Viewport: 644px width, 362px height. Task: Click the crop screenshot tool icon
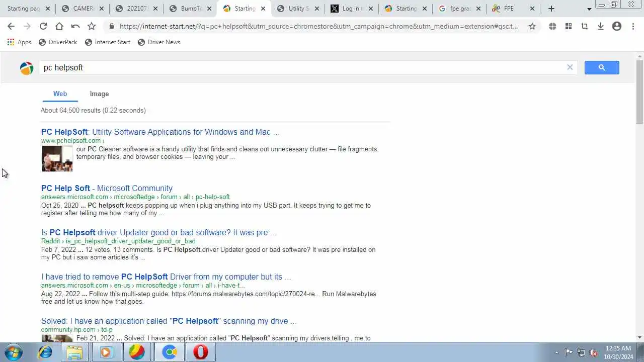585,26
